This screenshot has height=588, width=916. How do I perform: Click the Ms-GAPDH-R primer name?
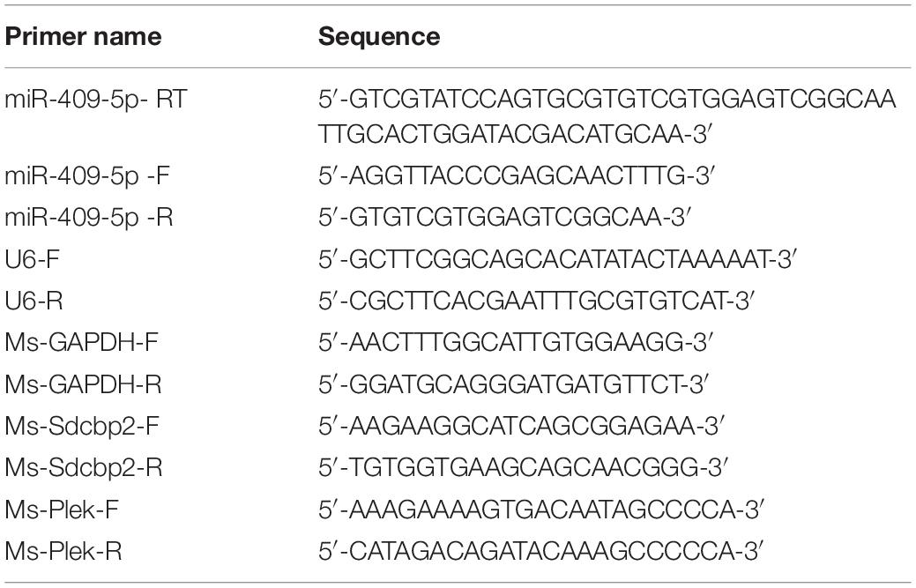[x=83, y=383]
